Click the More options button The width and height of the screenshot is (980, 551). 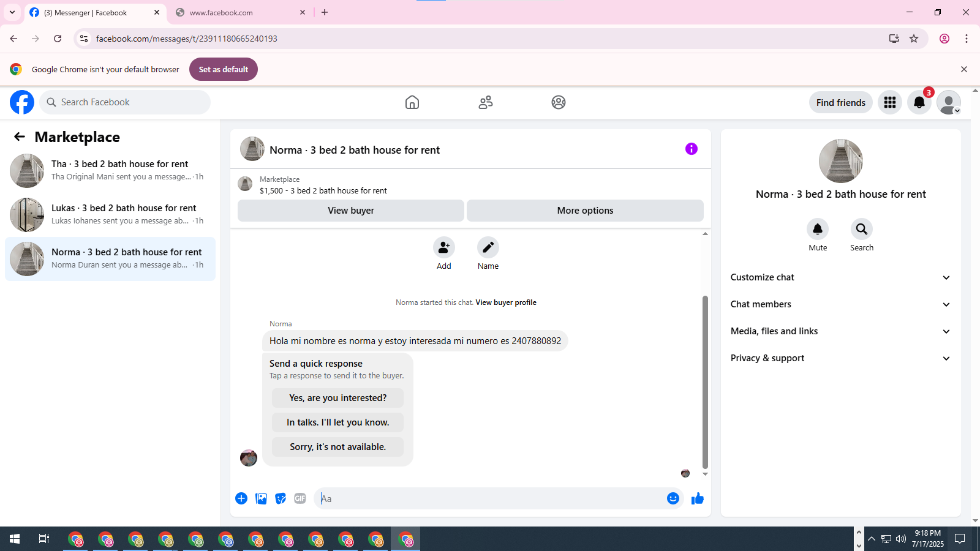point(585,211)
